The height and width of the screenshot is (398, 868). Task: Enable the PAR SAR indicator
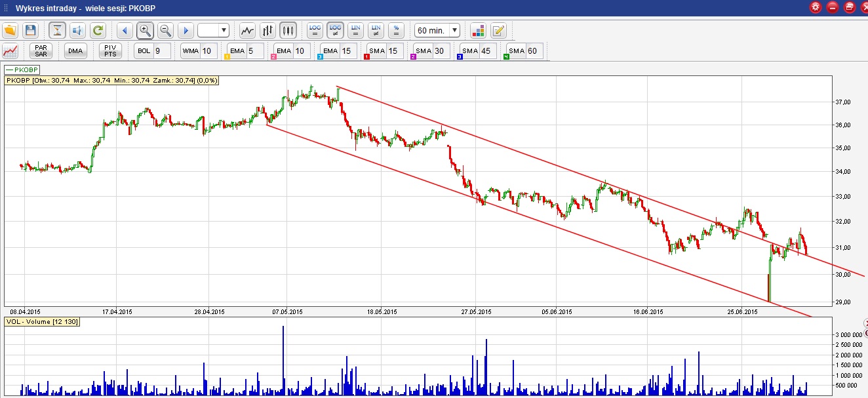coord(41,50)
